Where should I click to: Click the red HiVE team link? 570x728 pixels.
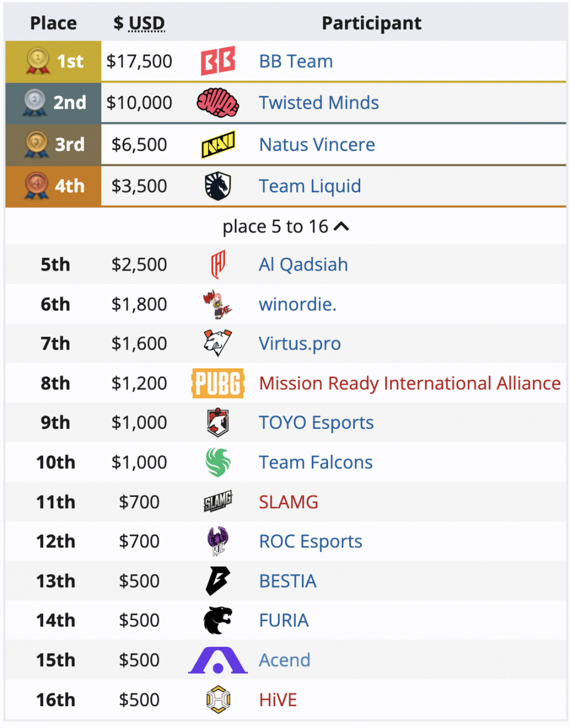278,699
